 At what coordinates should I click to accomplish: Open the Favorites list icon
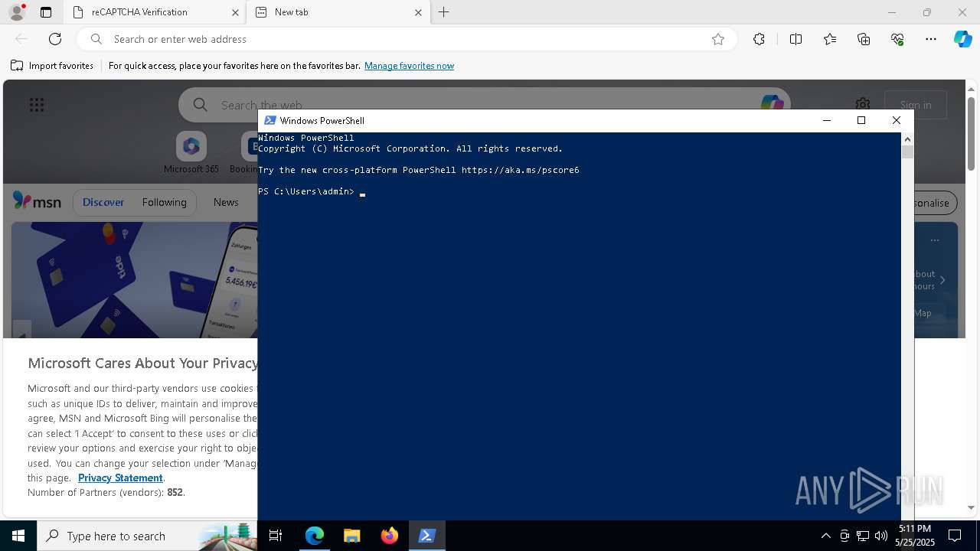pyautogui.click(x=830, y=39)
